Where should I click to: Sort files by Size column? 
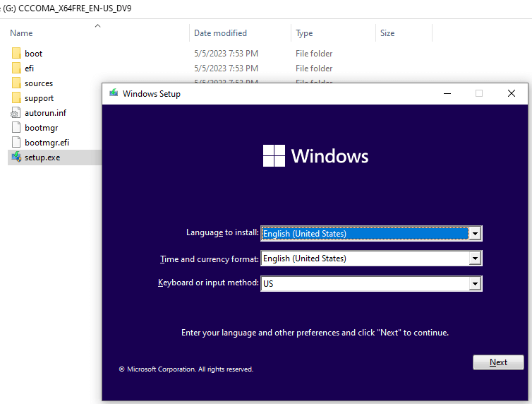(x=387, y=33)
